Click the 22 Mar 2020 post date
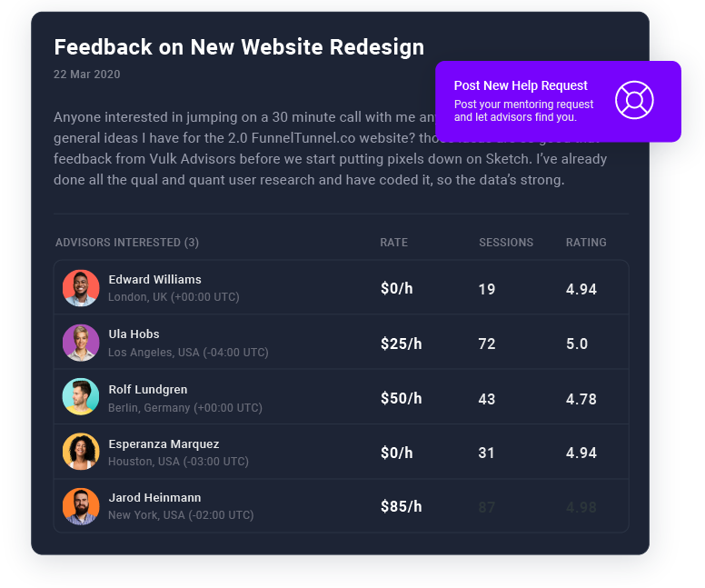705x588 pixels. tap(86, 75)
